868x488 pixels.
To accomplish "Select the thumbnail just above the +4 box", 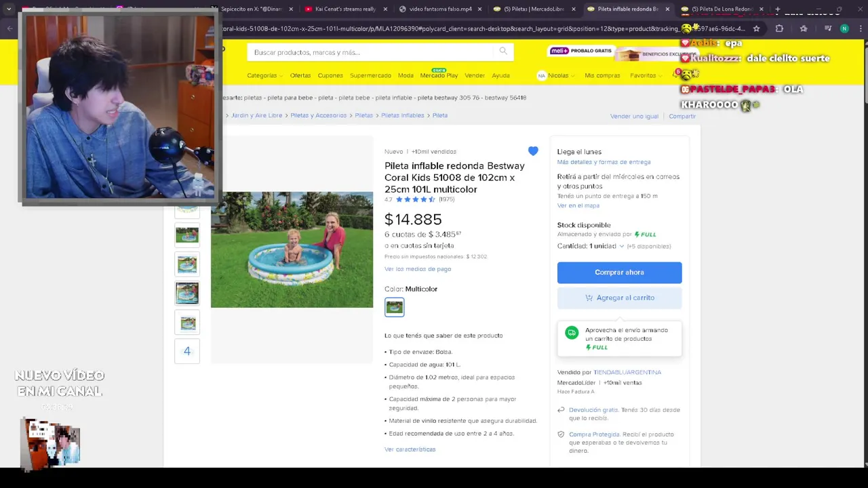I will (187, 322).
